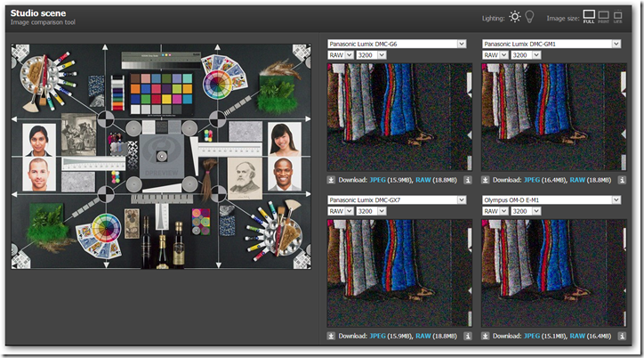
Task: Open info icon for Lumix DMC-GM1
Action: (x=623, y=180)
